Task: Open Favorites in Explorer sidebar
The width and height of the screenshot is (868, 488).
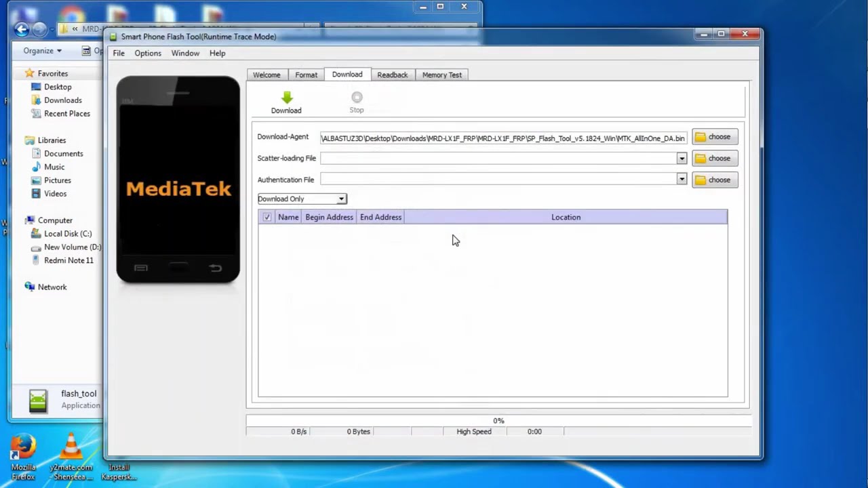Action: point(52,73)
